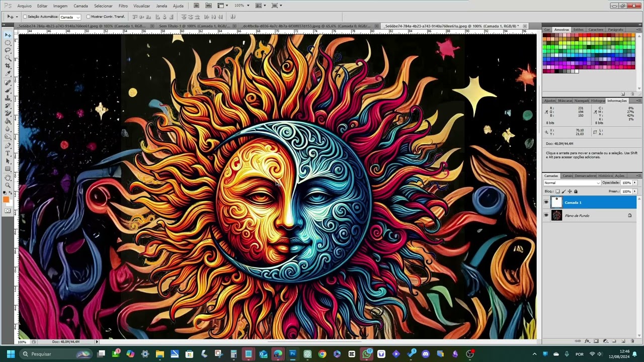Click lock position icon in Layers
Viewport: 644px width, 362px height.
pos(570,192)
